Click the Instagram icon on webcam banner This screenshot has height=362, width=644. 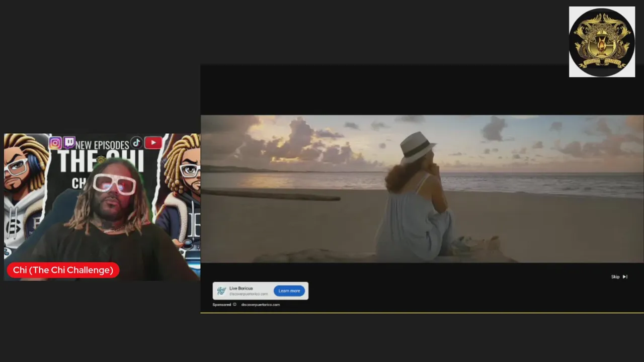click(55, 143)
